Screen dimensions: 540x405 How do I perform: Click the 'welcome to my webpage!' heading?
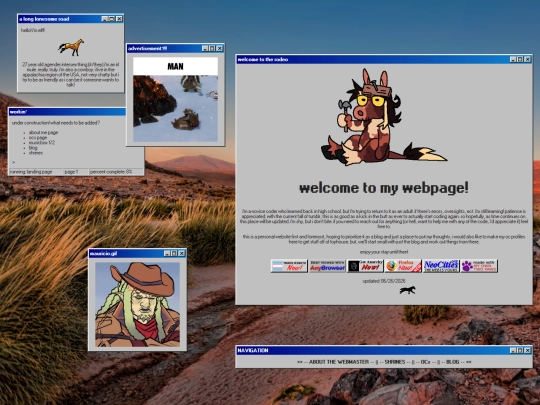coord(384,188)
